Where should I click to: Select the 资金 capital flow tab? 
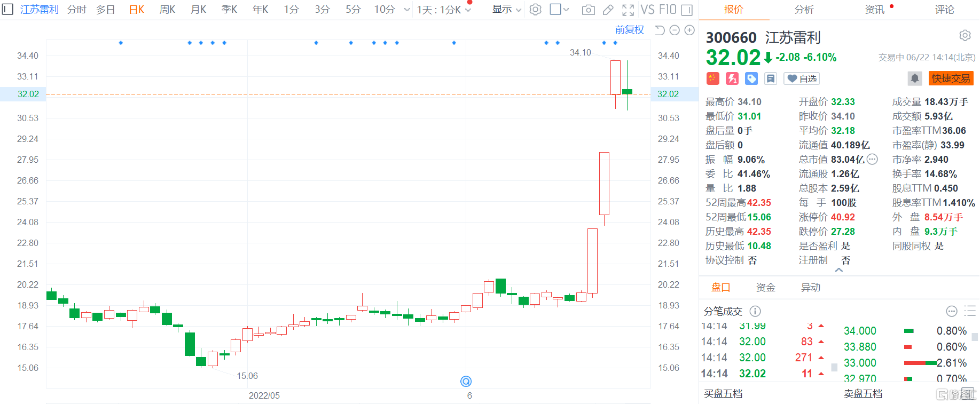(x=765, y=288)
